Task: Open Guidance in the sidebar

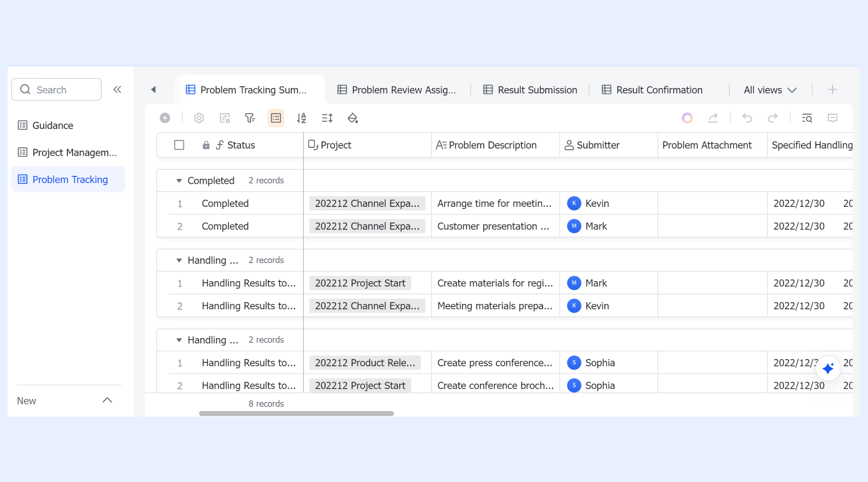Action: pos(68,125)
